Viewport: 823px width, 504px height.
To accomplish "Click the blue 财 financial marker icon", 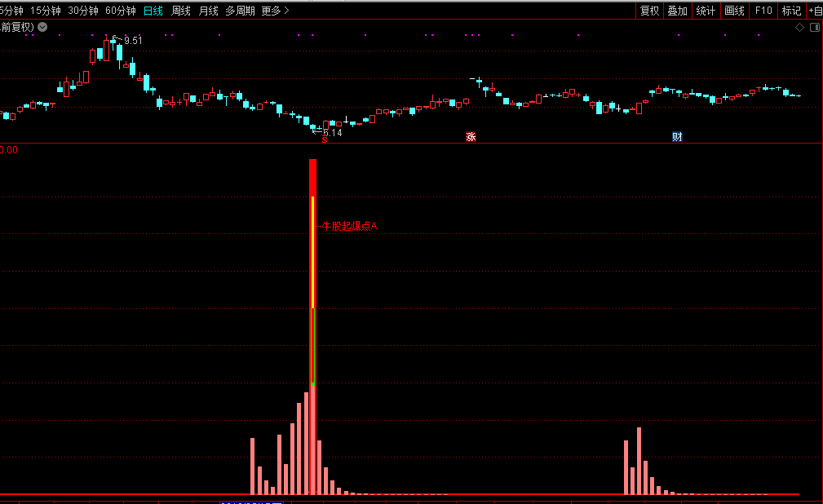I will (677, 136).
